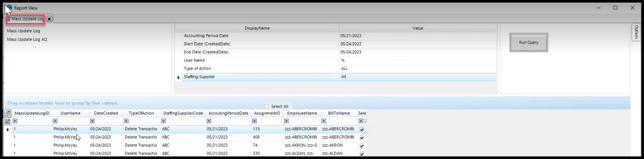Edit User Name value percent field

418,60
